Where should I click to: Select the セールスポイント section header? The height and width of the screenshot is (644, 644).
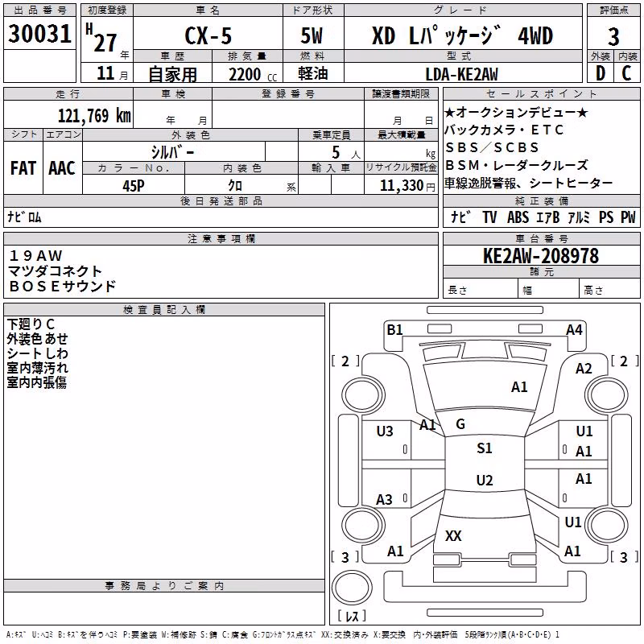point(541,93)
